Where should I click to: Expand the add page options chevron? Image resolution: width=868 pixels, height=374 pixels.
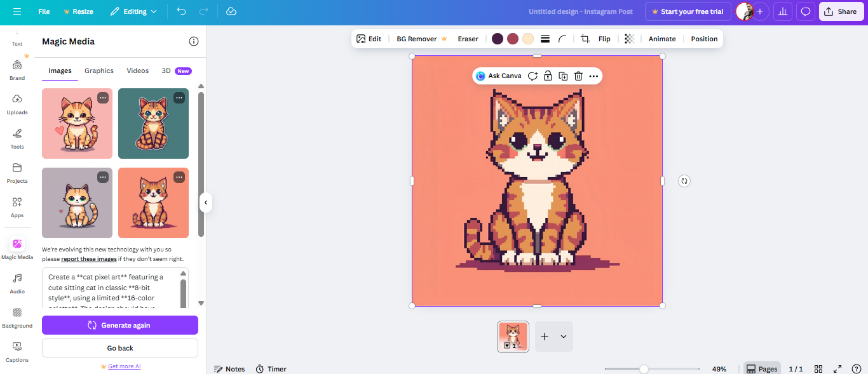(563, 337)
